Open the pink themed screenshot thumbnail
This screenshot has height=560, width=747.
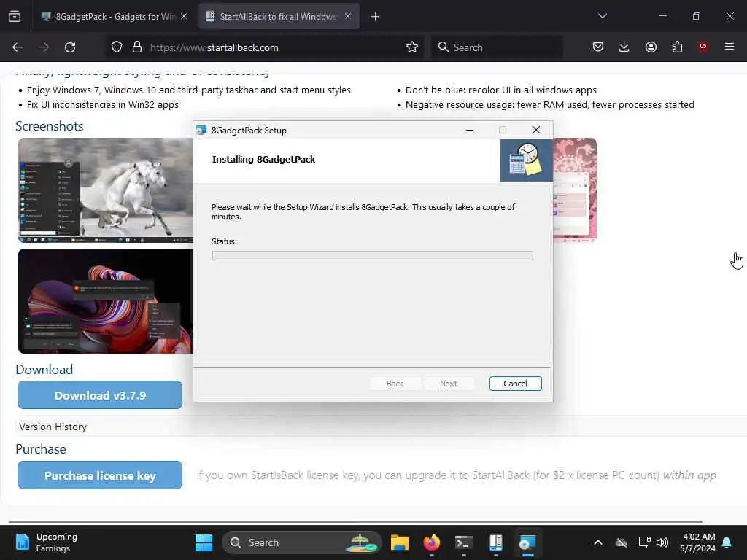(x=575, y=190)
